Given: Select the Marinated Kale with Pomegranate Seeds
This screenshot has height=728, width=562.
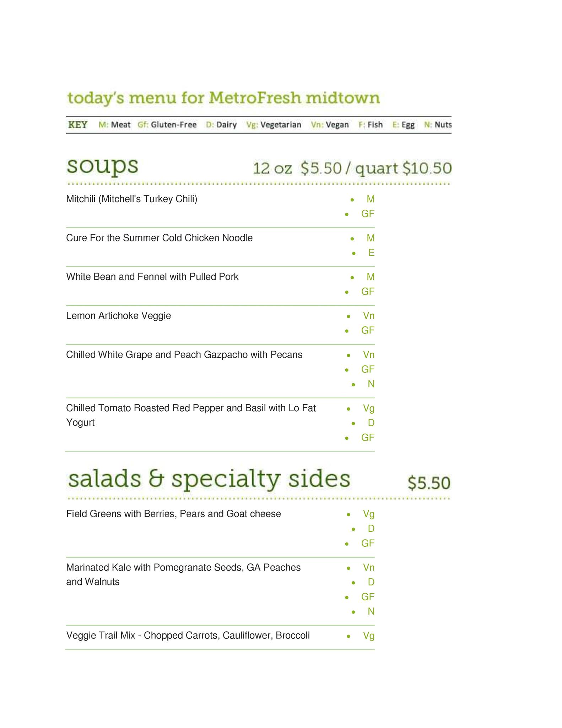Looking at the screenshot, I should click(183, 567).
